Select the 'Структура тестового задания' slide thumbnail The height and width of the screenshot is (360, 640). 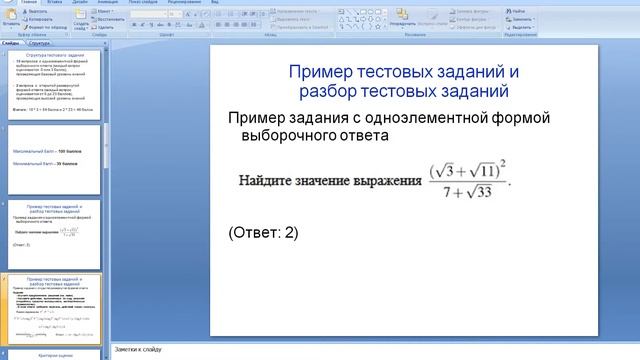[54, 85]
